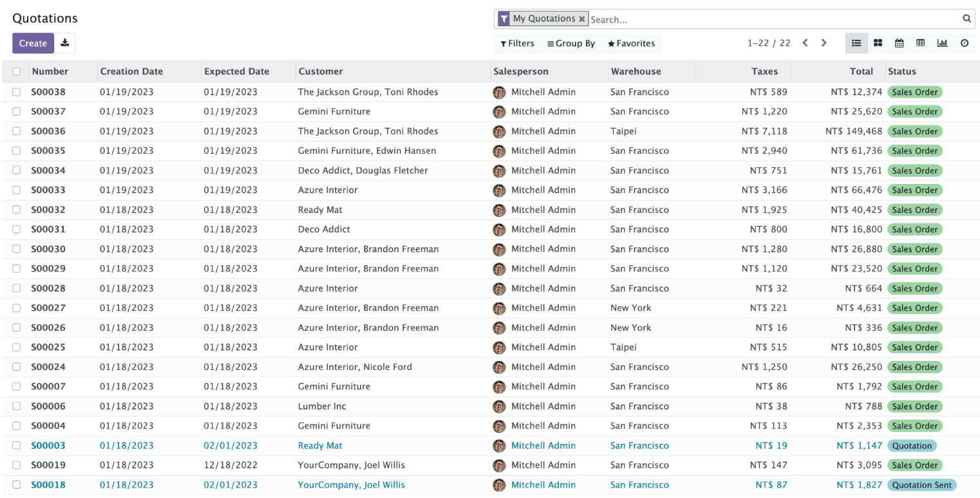The height and width of the screenshot is (498, 980).
Task: Switch to Calendar view
Action: [x=900, y=43]
